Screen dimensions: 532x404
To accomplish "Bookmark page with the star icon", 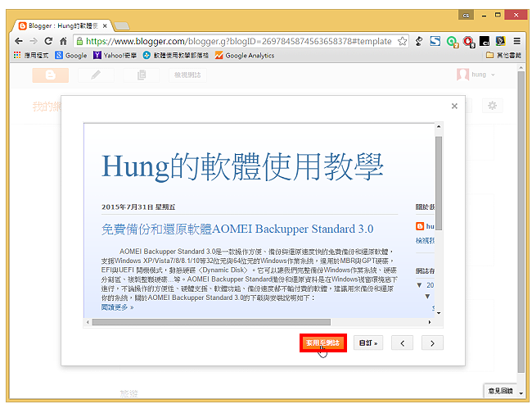I will pos(403,41).
